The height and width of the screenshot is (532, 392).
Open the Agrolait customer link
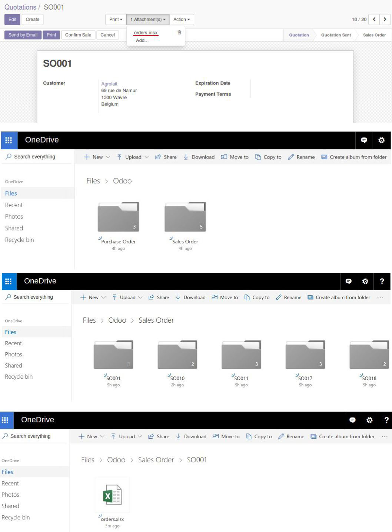(109, 84)
